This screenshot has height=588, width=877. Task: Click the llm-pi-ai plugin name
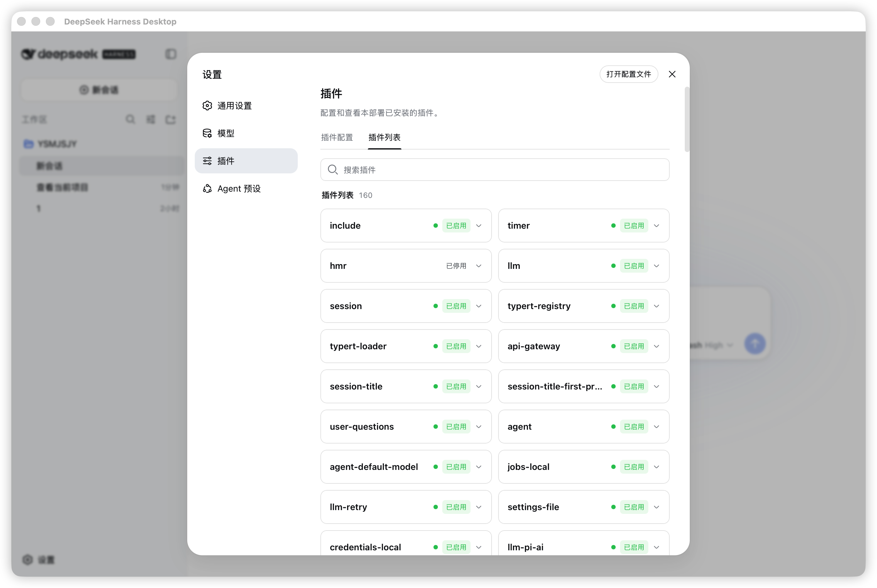525,547
